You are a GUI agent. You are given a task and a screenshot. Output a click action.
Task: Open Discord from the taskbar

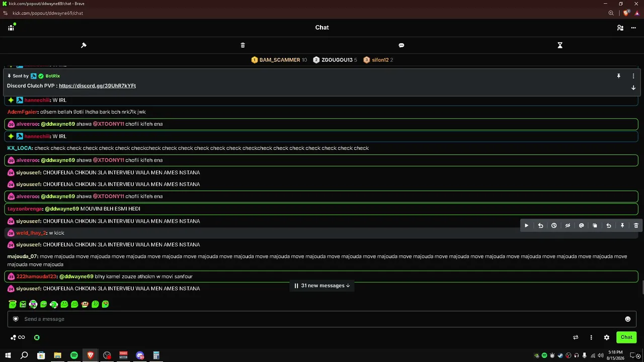(140, 355)
